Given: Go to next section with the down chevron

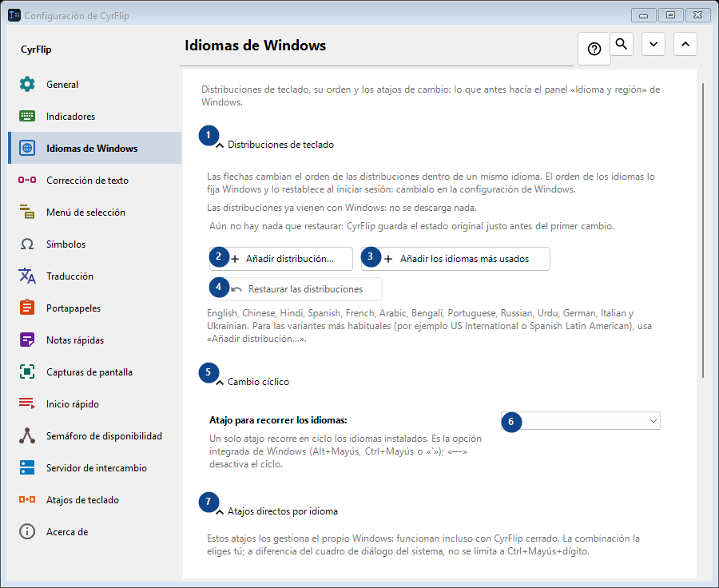Looking at the screenshot, I should click(x=653, y=44).
